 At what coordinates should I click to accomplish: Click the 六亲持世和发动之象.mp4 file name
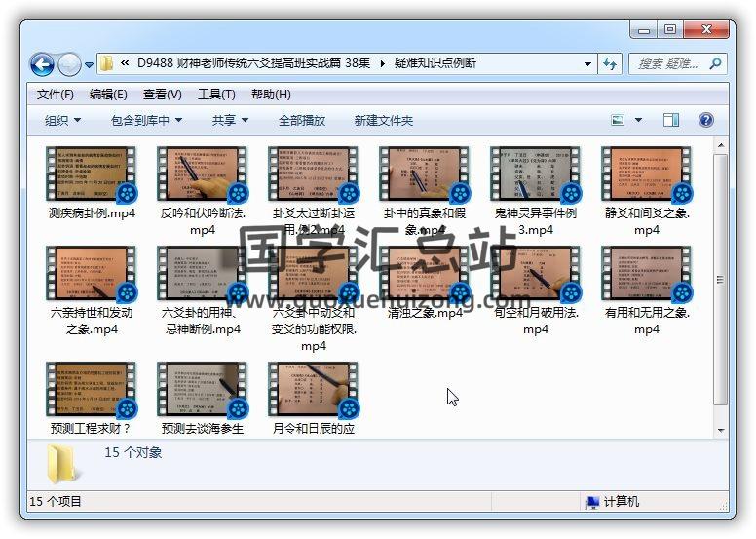point(92,321)
